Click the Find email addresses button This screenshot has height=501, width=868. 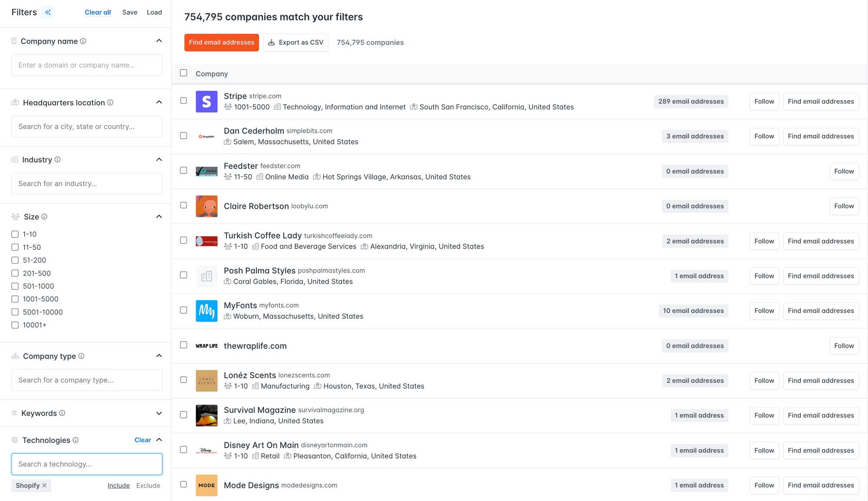[221, 42]
